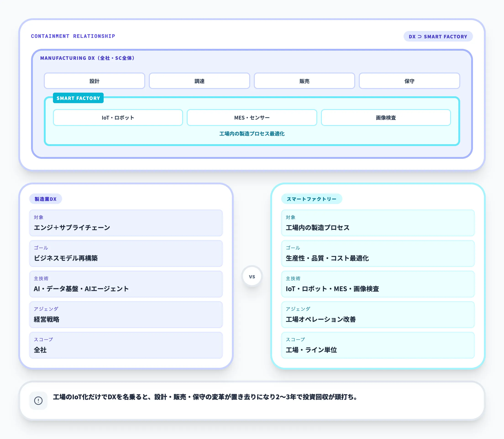This screenshot has width=504, height=439.
Task: Click the 設計 process box
Action: point(94,81)
